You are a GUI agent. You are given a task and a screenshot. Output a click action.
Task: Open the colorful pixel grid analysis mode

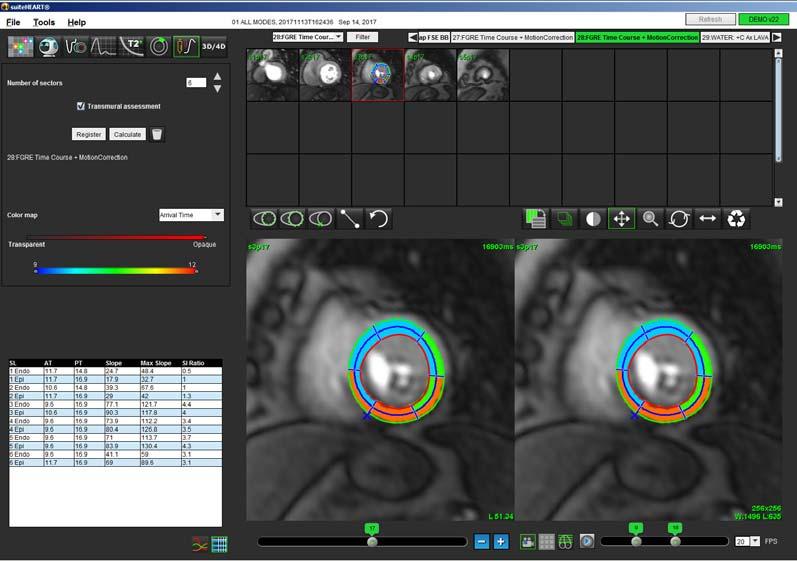tap(20, 47)
